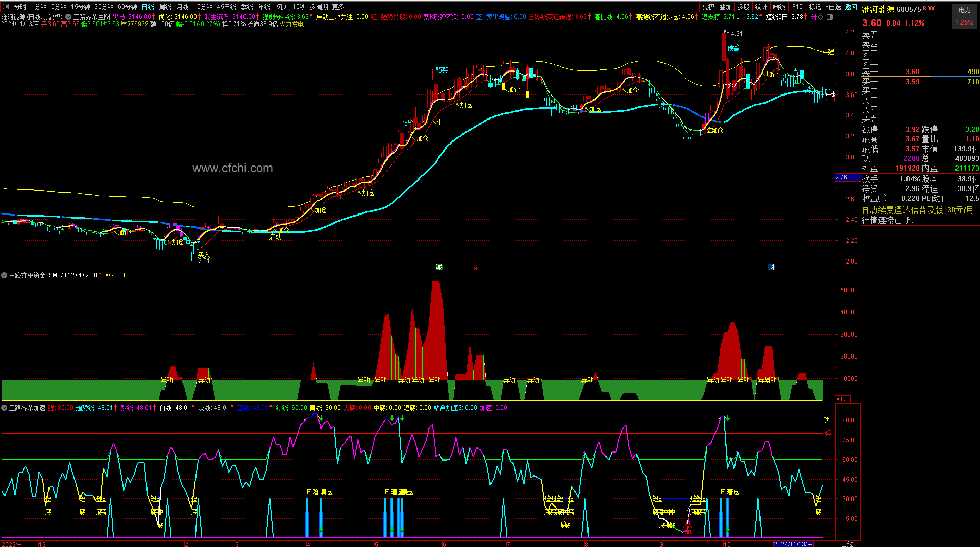Expand the 更多 periods menu
Image resolution: width=980 pixels, height=547 pixels.
[x=340, y=7]
